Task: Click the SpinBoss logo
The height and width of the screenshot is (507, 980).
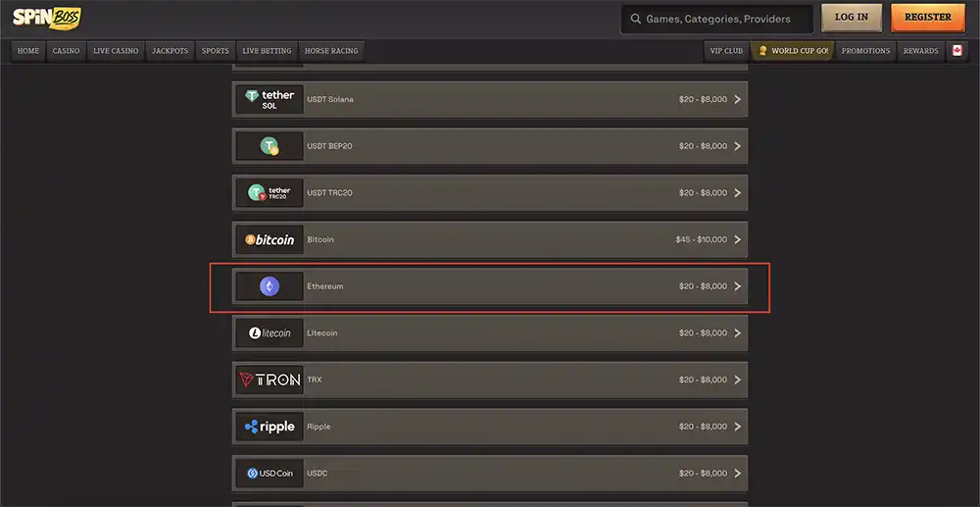Action: coord(47,18)
